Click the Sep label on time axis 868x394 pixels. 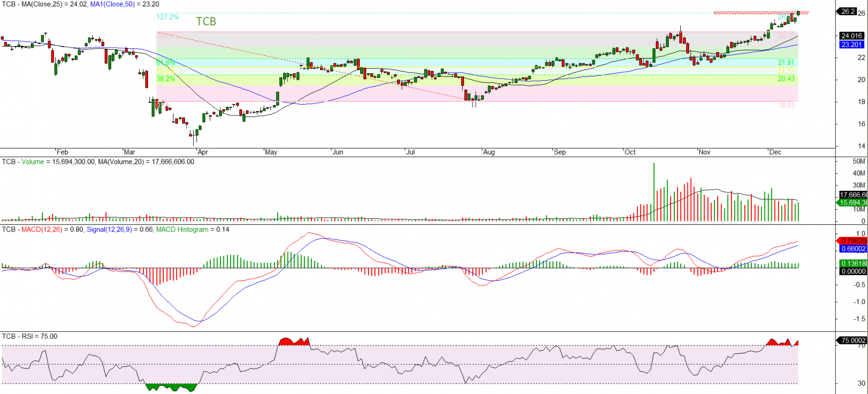pos(560,152)
